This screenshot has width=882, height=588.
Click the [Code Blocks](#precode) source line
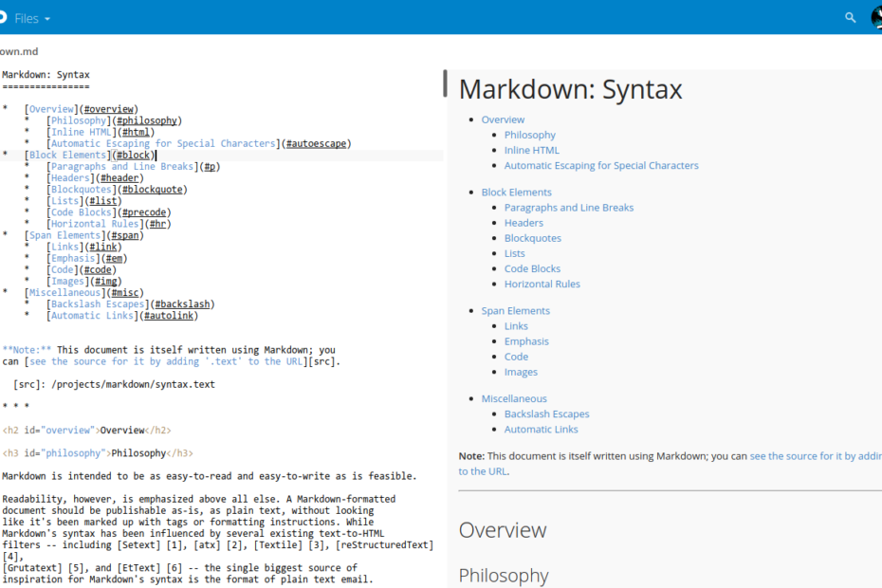pyautogui.click(x=108, y=212)
